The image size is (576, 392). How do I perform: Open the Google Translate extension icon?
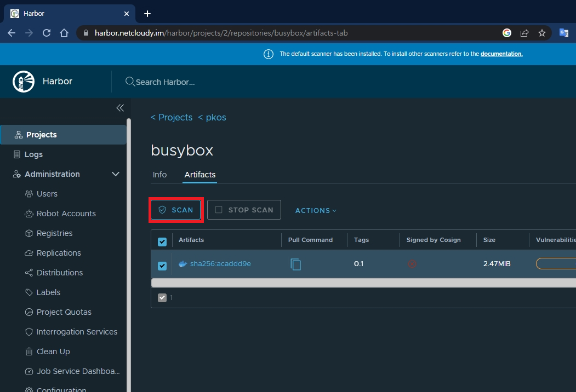tap(564, 33)
